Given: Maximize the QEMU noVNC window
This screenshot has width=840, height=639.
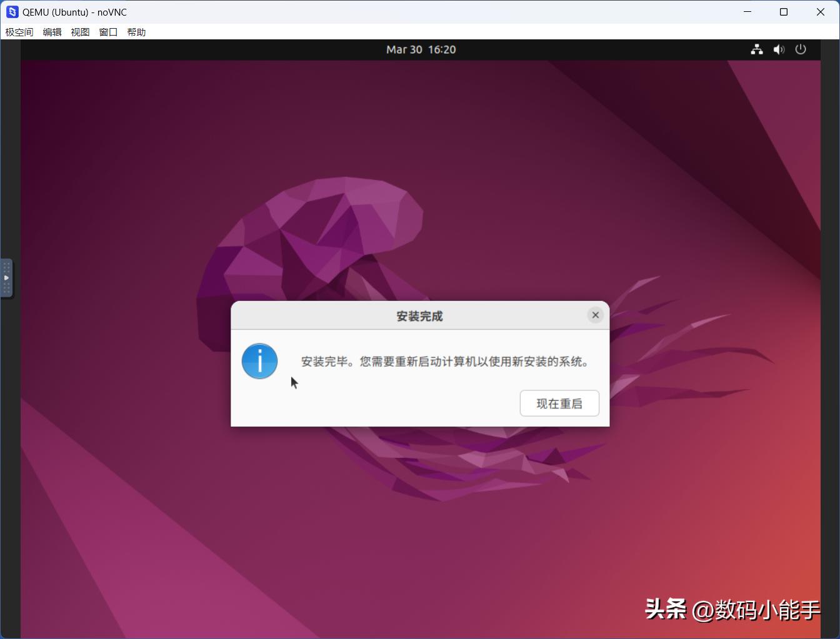Looking at the screenshot, I should click(784, 12).
